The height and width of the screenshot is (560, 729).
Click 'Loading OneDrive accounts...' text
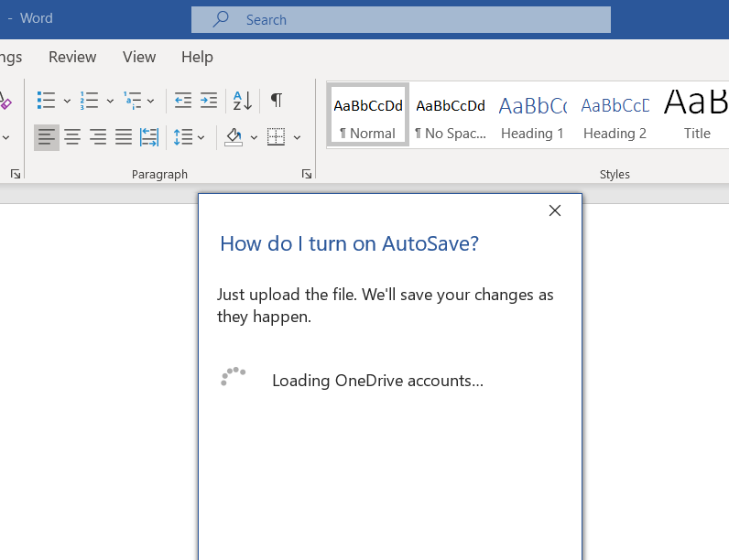(x=377, y=381)
